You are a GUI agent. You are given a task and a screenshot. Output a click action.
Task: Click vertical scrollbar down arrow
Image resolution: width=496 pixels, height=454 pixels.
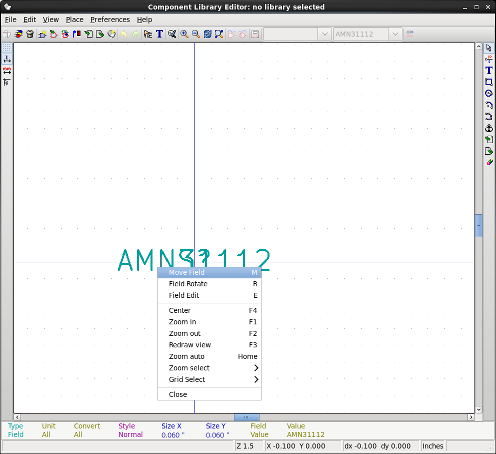click(x=479, y=410)
